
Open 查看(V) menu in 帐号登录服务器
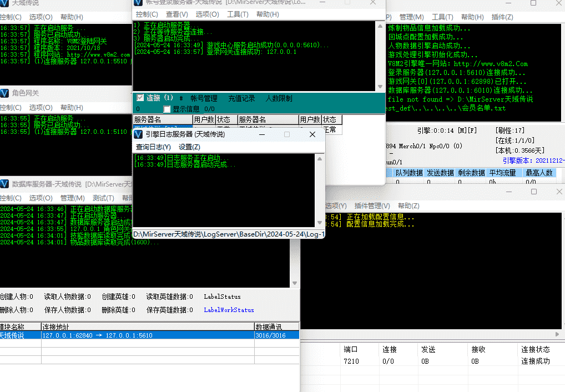coord(176,14)
